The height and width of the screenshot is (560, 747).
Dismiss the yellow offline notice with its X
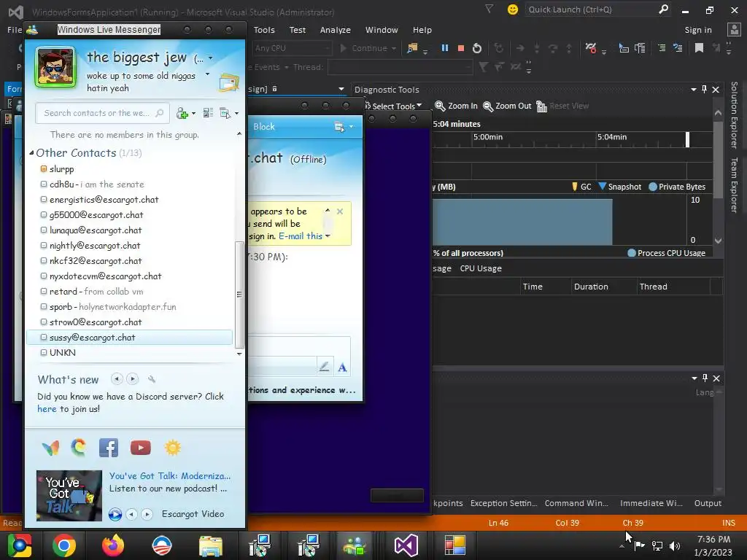pyautogui.click(x=340, y=211)
